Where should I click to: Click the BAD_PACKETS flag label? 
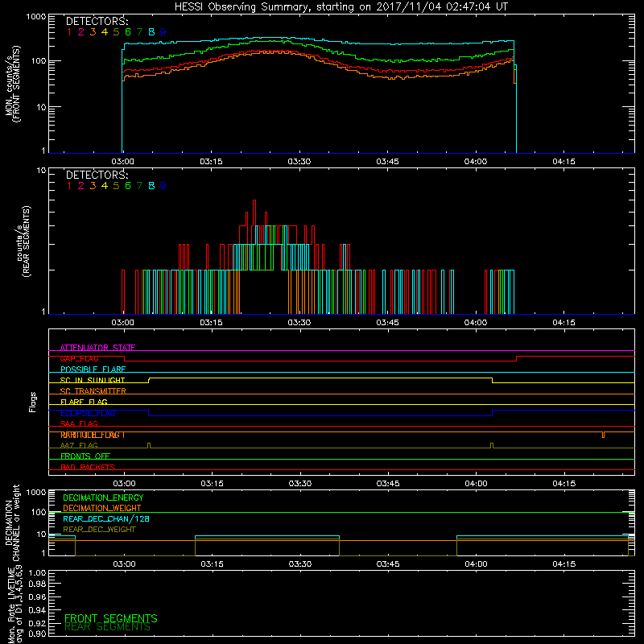pyautogui.click(x=88, y=467)
